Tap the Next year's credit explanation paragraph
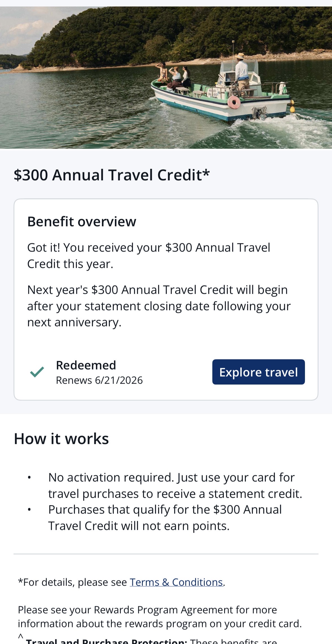 (x=159, y=306)
